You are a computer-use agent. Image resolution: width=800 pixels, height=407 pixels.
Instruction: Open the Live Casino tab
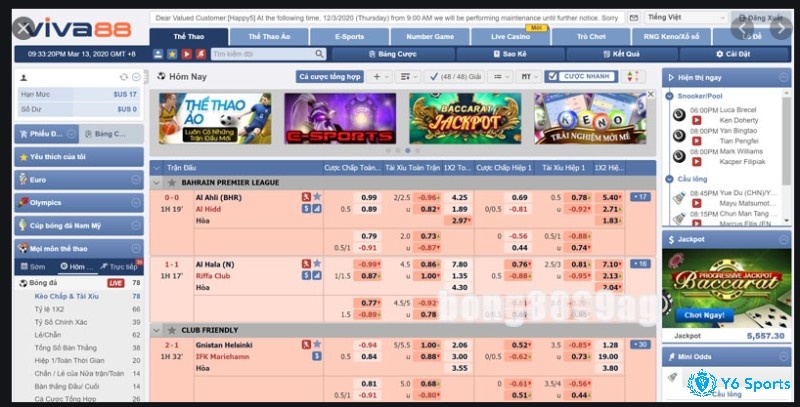tap(510, 37)
